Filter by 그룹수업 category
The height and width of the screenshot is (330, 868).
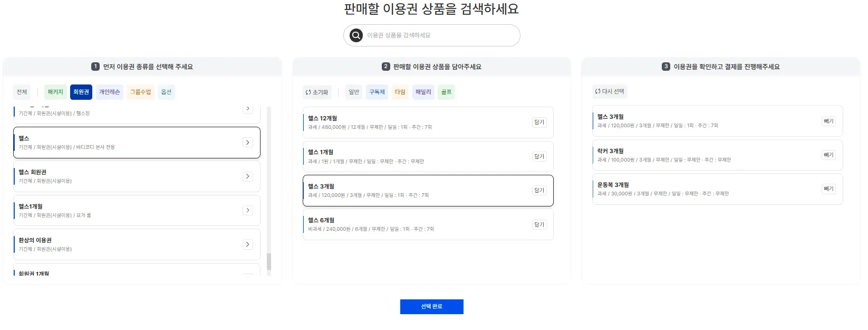(x=140, y=92)
